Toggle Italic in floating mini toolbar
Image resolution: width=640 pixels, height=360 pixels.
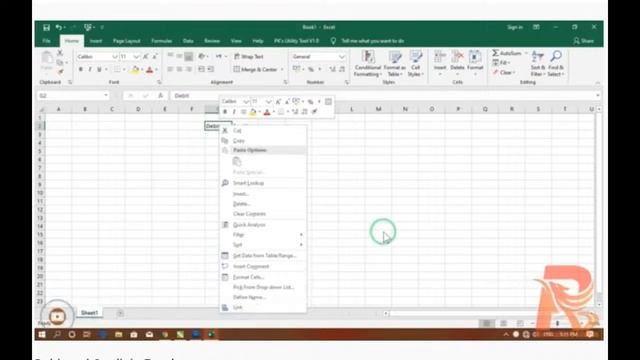(x=234, y=112)
